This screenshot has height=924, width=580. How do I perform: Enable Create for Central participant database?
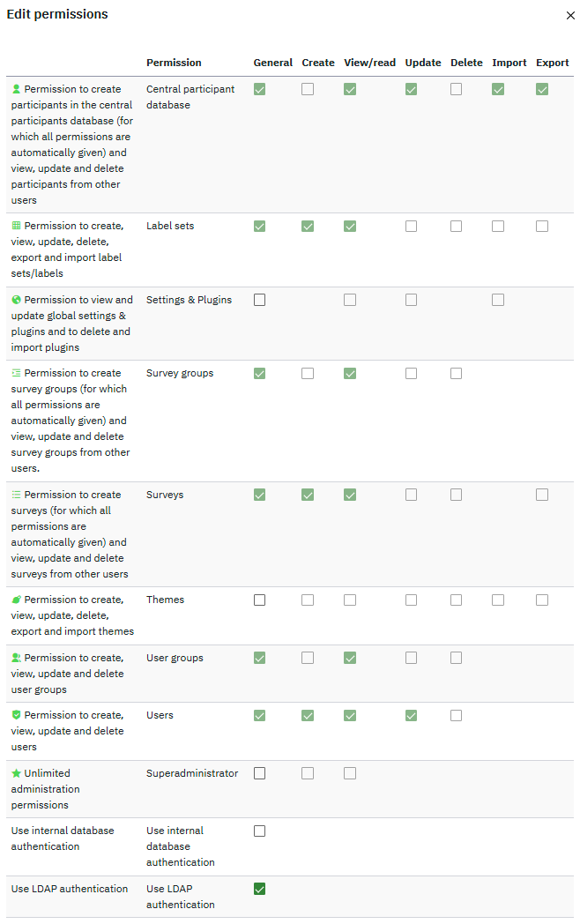click(x=308, y=89)
